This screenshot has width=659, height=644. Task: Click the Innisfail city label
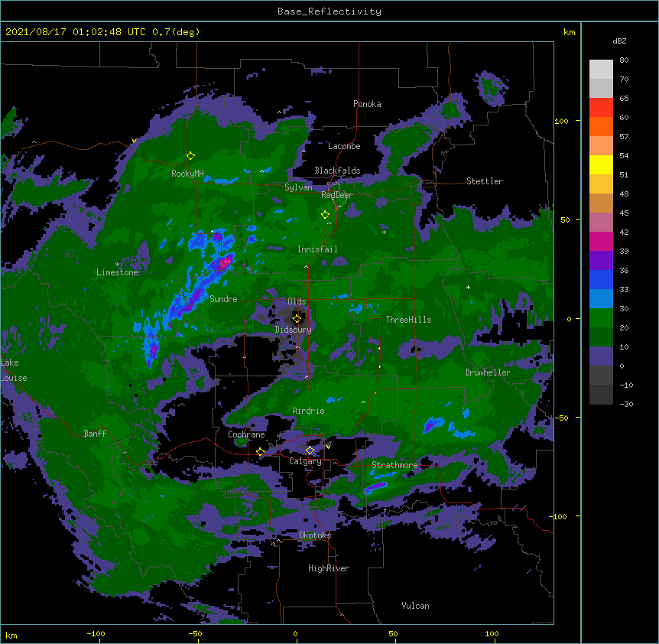pyautogui.click(x=317, y=249)
